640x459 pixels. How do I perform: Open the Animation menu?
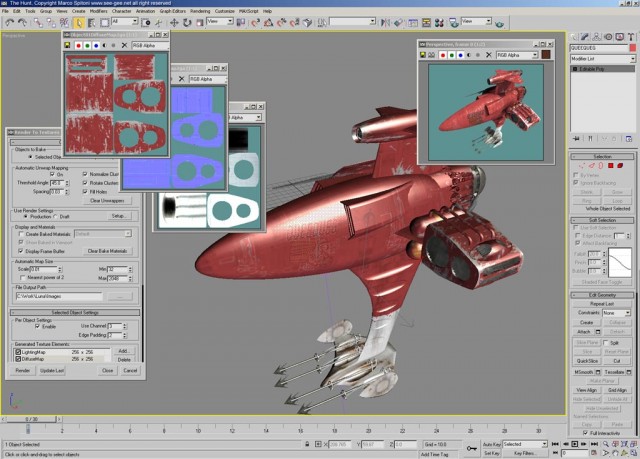pyautogui.click(x=145, y=11)
